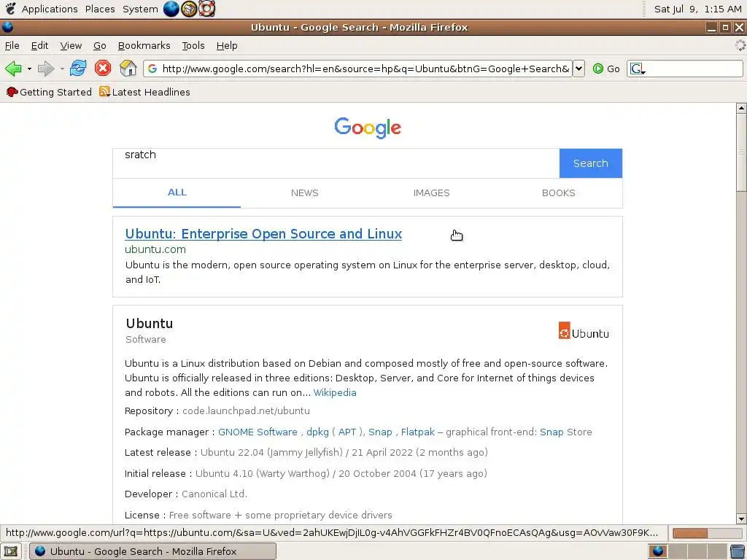This screenshot has width=747, height=560.
Task: Switch to the IMAGES tab
Action: pyautogui.click(x=432, y=192)
